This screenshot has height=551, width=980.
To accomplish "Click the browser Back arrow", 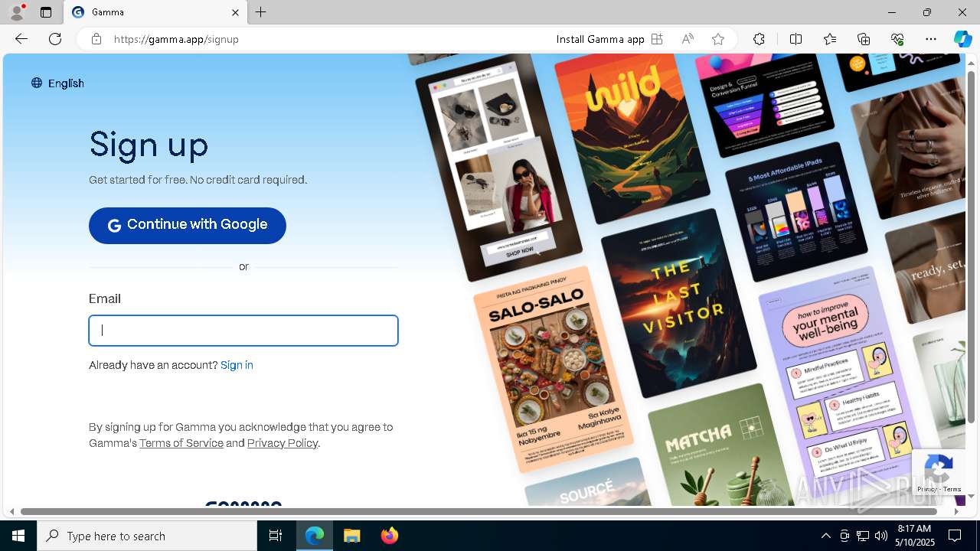I will click(x=21, y=39).
